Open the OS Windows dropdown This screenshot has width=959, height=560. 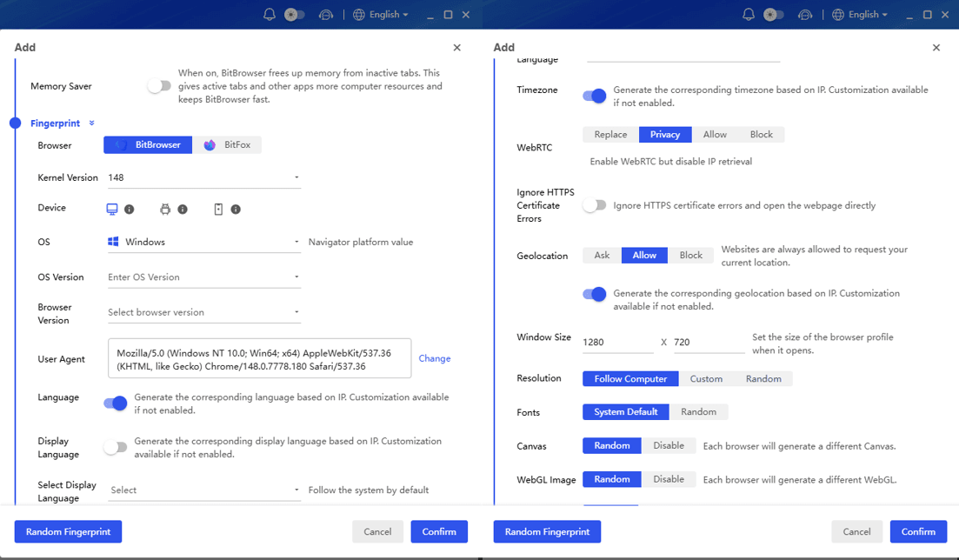(x=204, y=242)
